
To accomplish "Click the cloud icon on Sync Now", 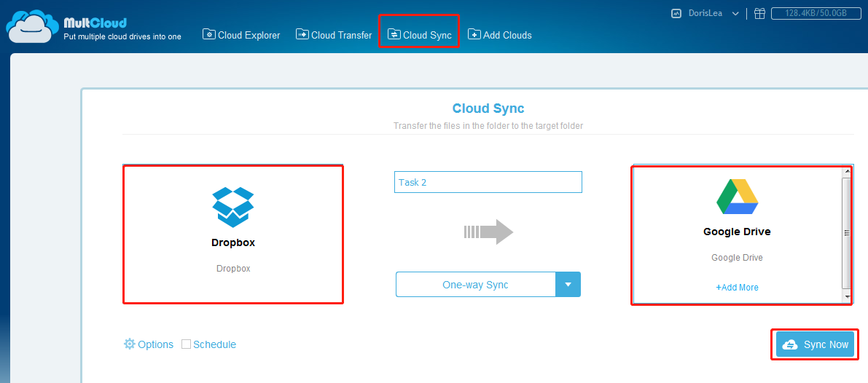I will [790, 344].
